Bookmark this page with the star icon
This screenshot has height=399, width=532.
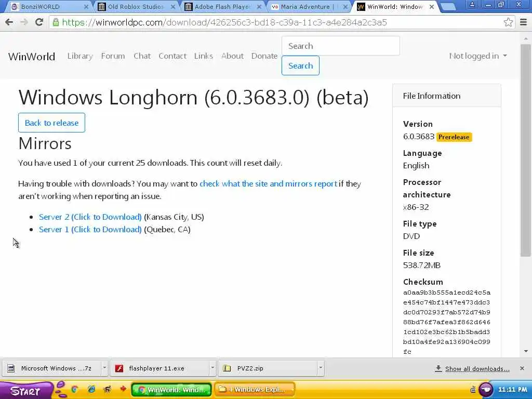[x=508, y=22]
